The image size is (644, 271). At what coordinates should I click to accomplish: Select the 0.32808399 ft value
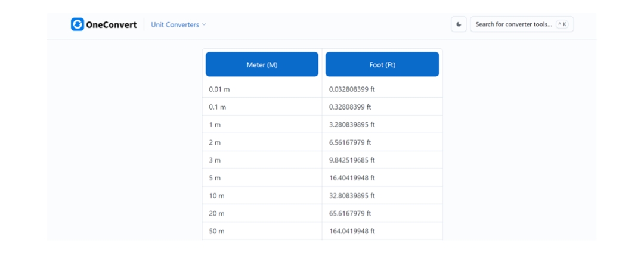[x=350, y=107]
